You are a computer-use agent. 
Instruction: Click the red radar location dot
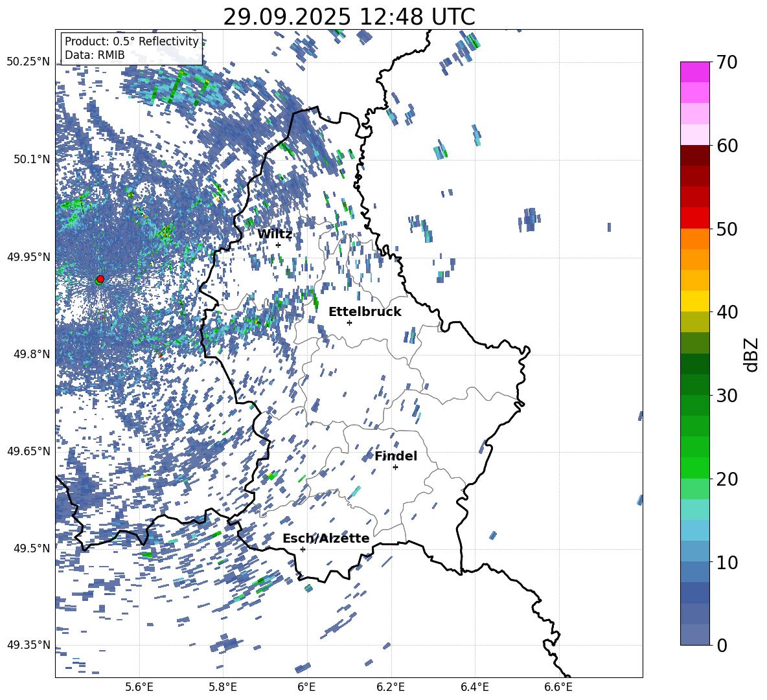(100, 279)
